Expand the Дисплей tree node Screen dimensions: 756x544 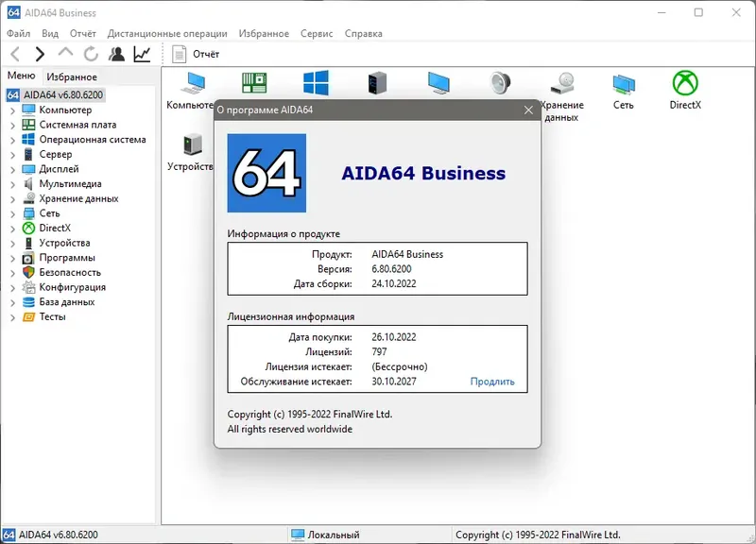12,170
